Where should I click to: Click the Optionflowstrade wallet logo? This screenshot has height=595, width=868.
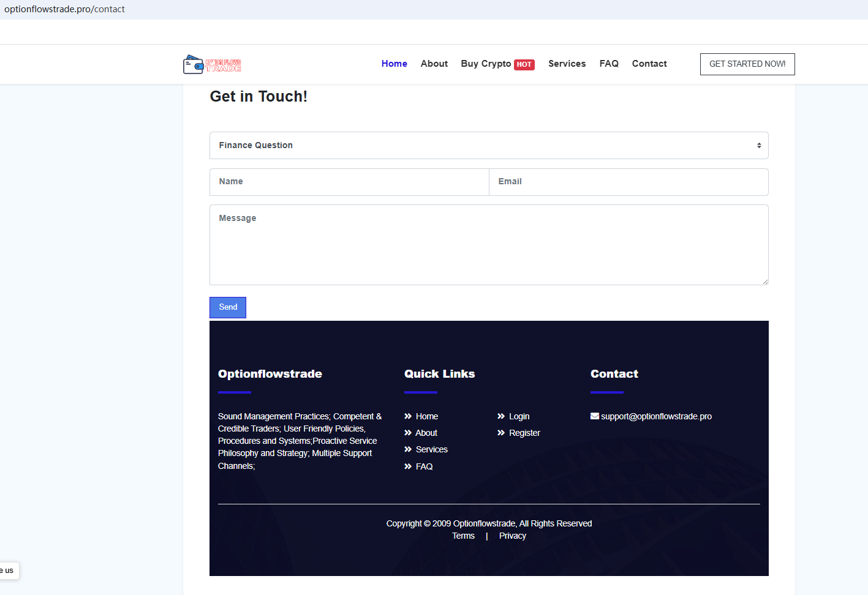click(x=212, y=64)
